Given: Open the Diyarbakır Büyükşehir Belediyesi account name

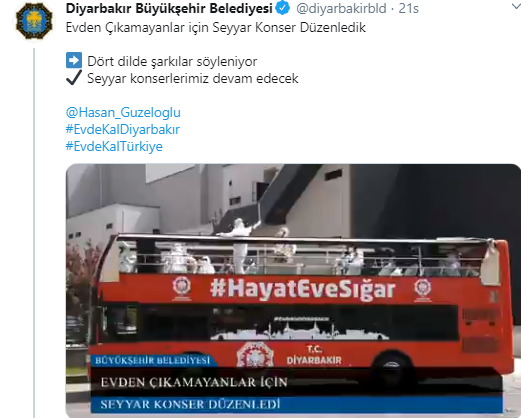Looking at the screenshot, I should pyautogui.click(x=169, y=8).
